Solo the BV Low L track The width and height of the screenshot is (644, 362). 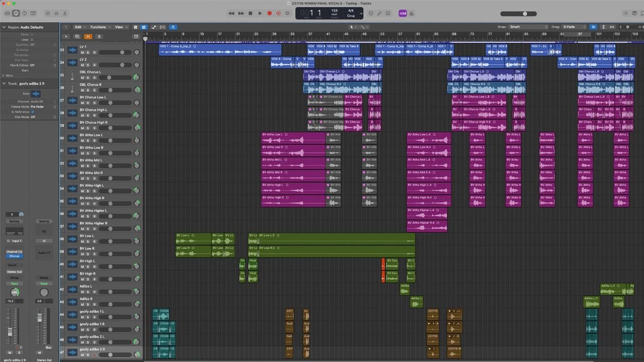coord(88,241)
